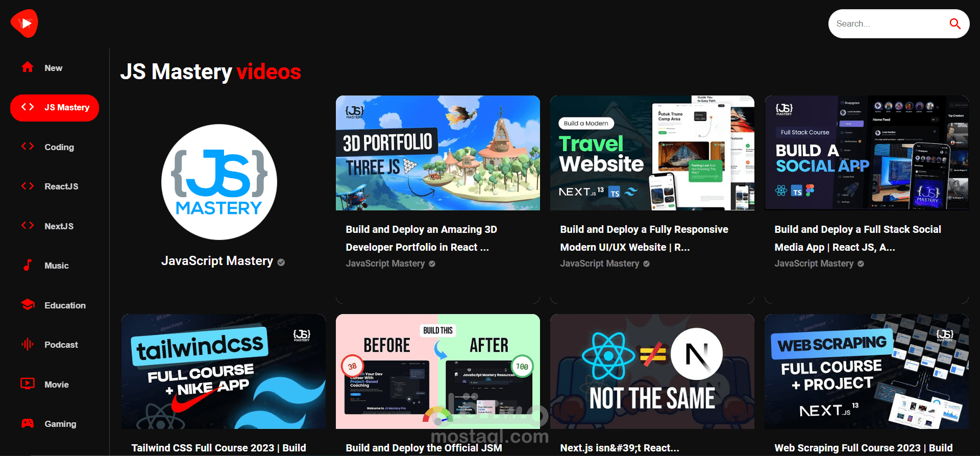Play the tailwindcss Full Course thumbnail
The height and width of the screenshot is (456, 980).
(224, 371)
